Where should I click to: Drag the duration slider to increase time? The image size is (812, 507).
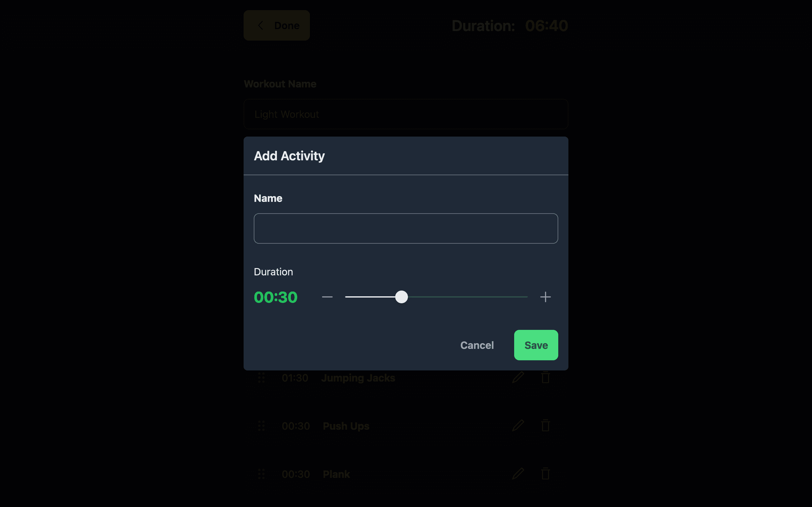[401, 297]
